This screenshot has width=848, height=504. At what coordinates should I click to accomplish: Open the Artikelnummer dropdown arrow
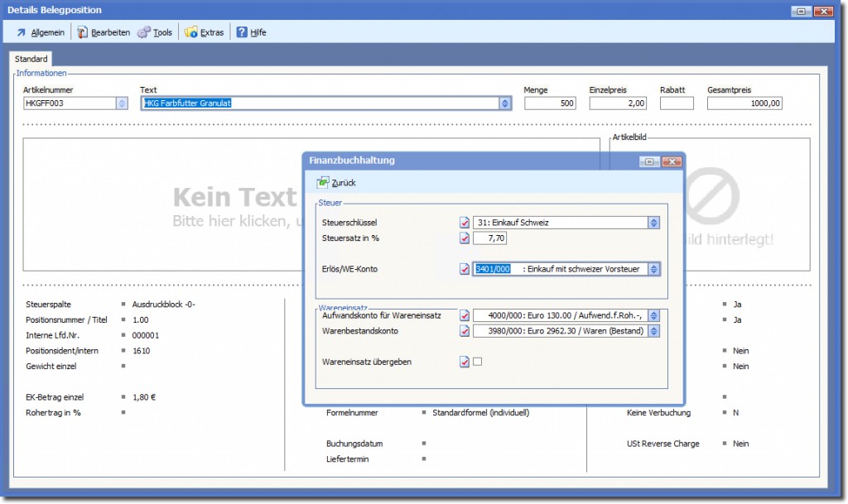click(x=122, y=103)
